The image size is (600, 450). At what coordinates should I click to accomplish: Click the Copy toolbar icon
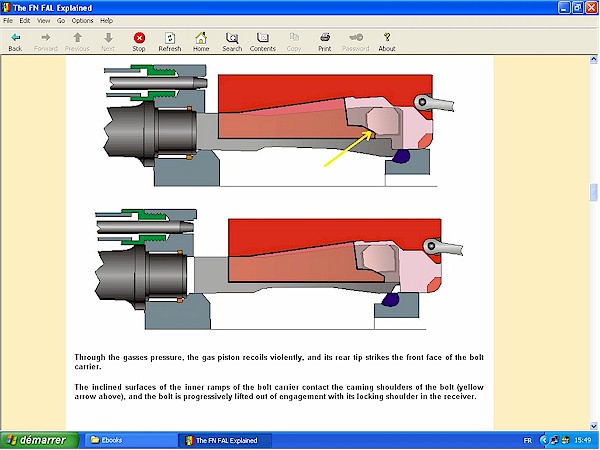(x=294, y=41)
